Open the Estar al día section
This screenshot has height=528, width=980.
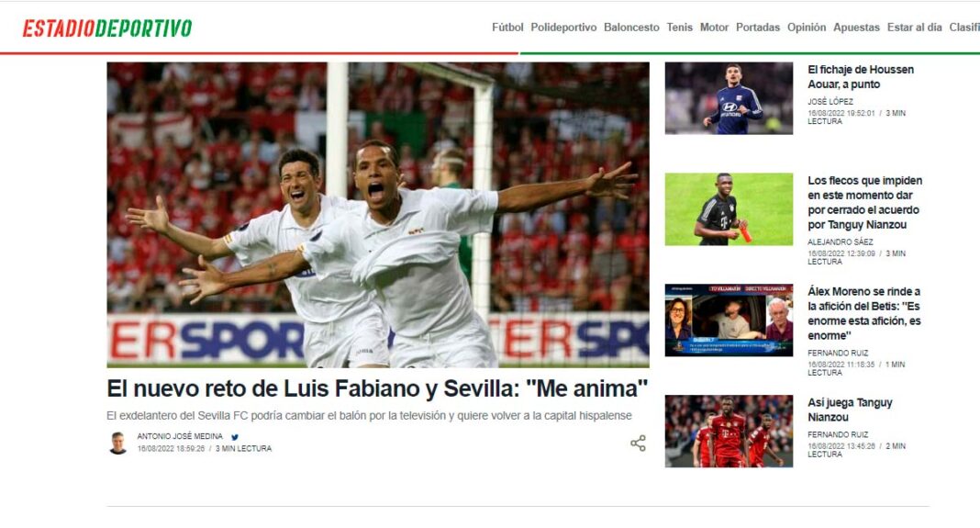pyautogui.click(x=914, y=28)
